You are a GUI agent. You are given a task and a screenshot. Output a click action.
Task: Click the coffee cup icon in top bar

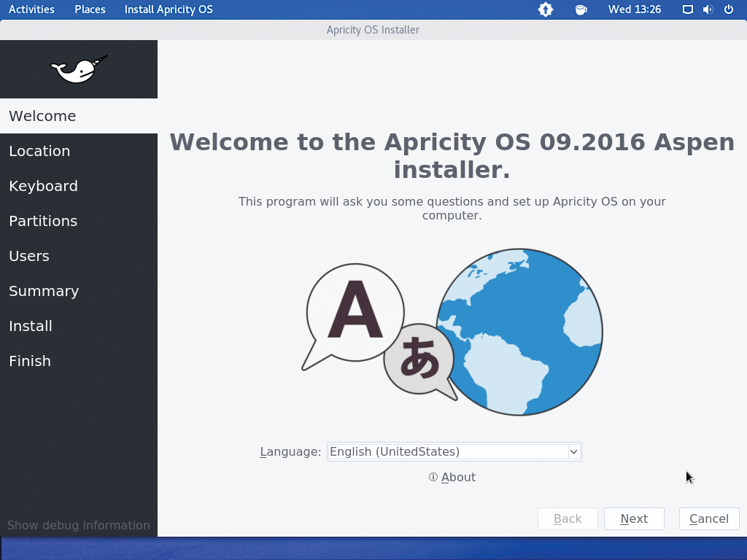(581, 9)
